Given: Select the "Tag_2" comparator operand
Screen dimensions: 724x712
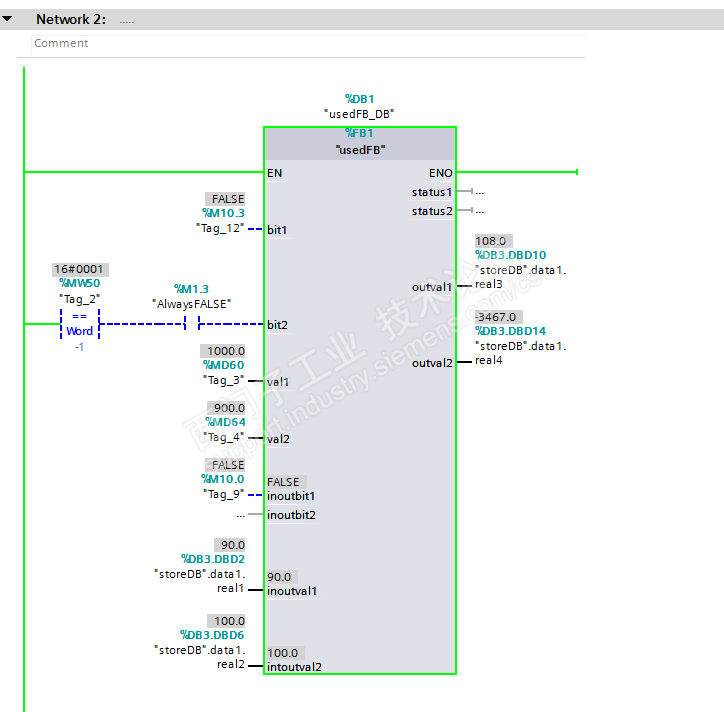Looking at the screenshot, I should 79,299.
